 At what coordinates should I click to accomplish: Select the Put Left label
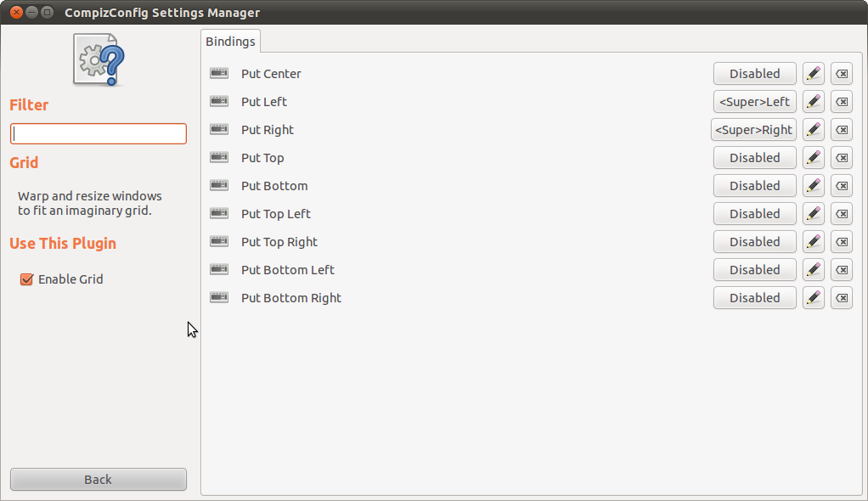264,102
